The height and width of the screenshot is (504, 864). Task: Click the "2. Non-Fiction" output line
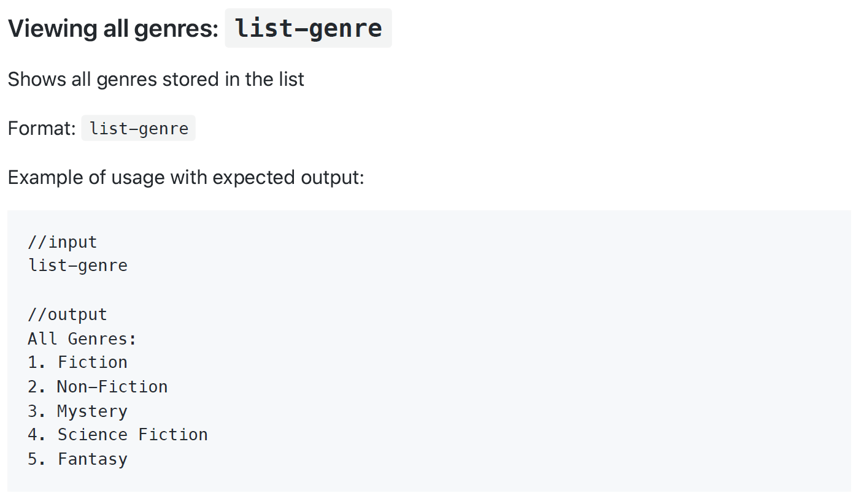coord(98,387)
